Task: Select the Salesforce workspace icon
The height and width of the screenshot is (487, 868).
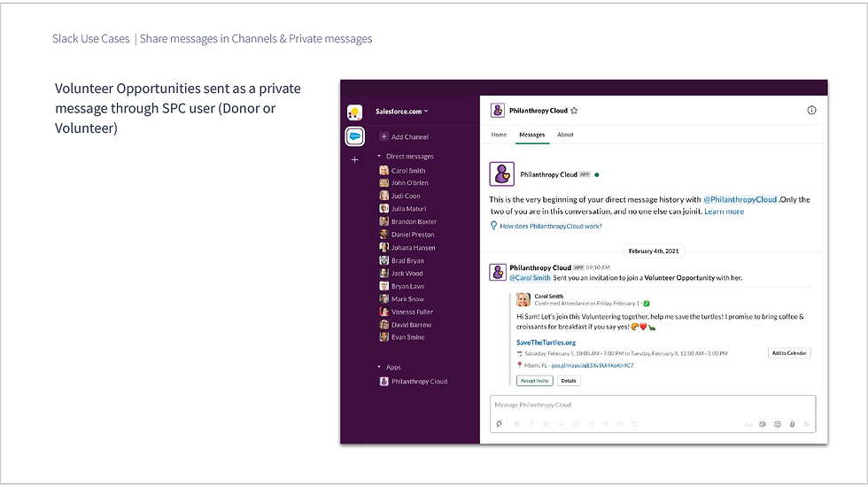Action: coord(355,136)
